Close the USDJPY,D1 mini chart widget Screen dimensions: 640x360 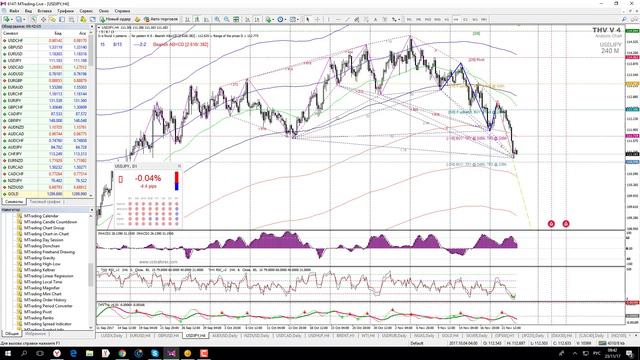click(179, 166)
